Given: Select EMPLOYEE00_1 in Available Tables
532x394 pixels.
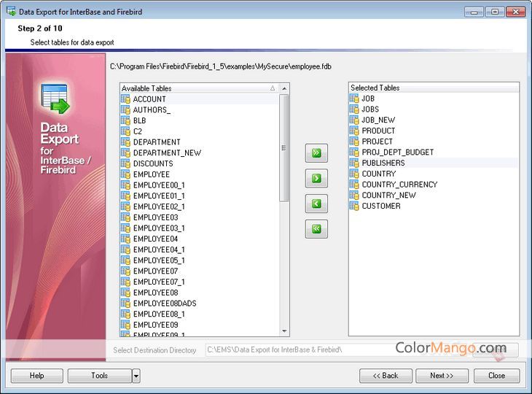Looking at the screenshot, I should pos(159,185).
